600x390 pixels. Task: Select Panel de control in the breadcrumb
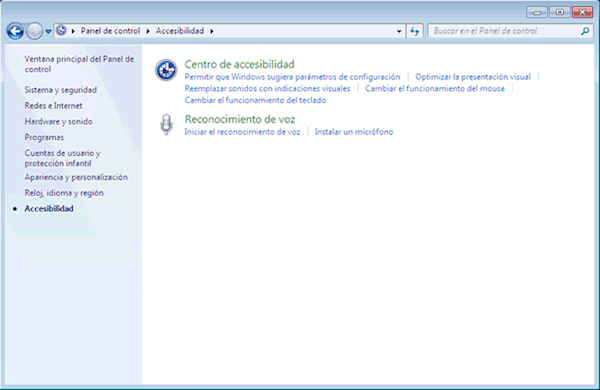pyautogui.click(x=110, y=31)
